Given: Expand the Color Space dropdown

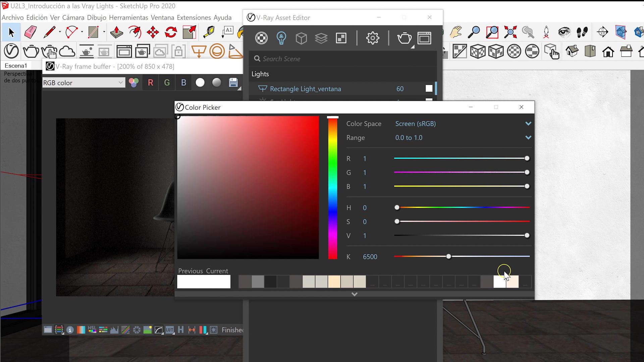Looking at the screenshot, I should click(x=528, y=124).
